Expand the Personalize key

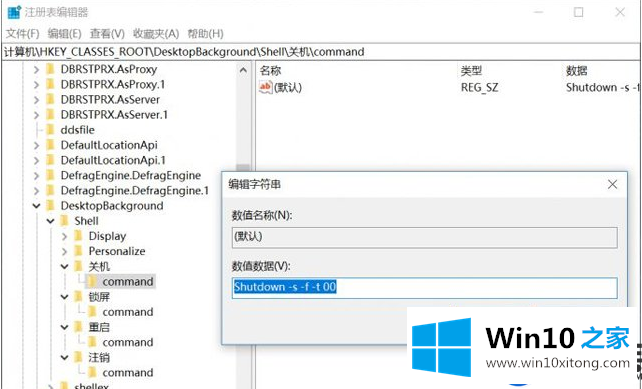[64, 251]
